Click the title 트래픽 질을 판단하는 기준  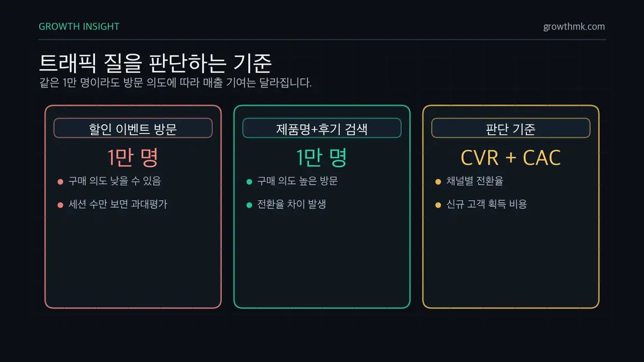(156, 63)
